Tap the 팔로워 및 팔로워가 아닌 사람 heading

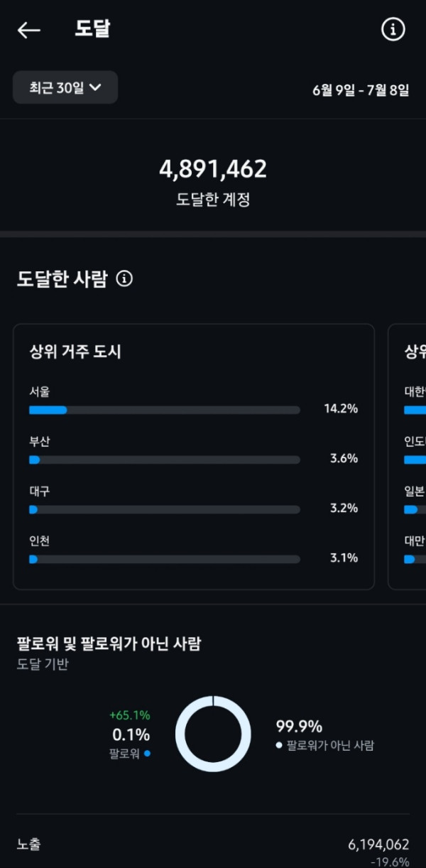click(x=109, y=644)
